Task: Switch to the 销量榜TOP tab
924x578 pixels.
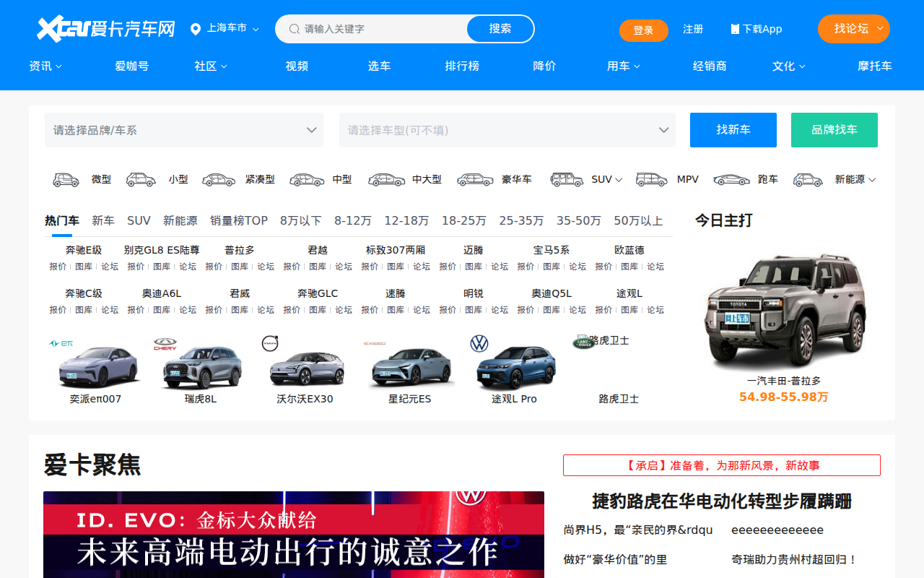Action: click(239, 220)
